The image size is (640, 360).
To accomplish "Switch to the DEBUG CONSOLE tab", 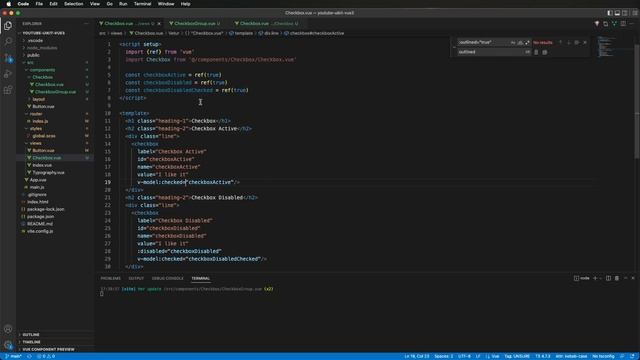I will (167, 278).
